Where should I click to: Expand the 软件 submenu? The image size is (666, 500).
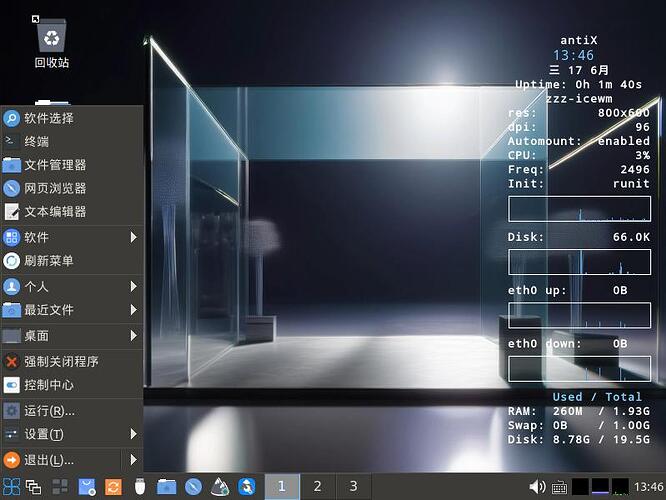pos(71,237)
